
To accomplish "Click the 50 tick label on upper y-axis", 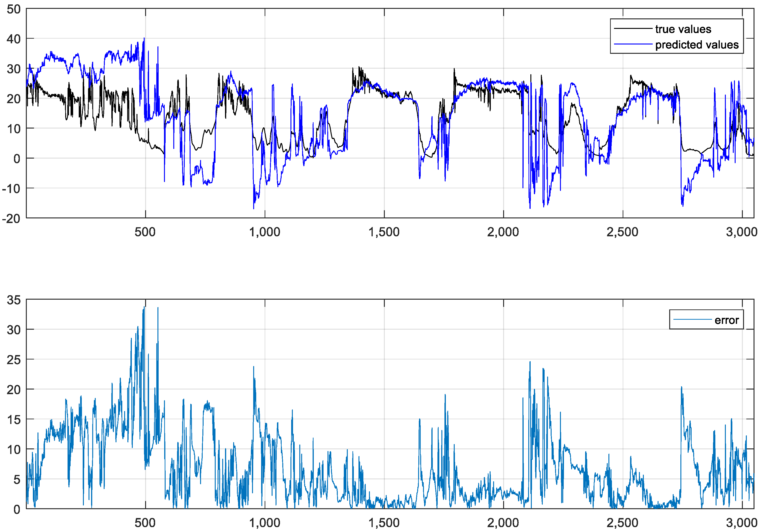I will coord(14,9).
